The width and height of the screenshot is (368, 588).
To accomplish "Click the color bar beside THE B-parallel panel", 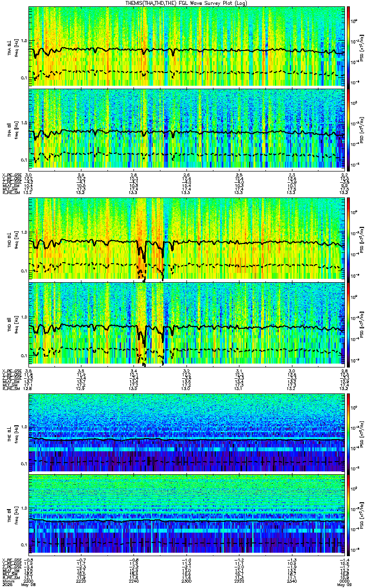I will [x=348, y=515].
